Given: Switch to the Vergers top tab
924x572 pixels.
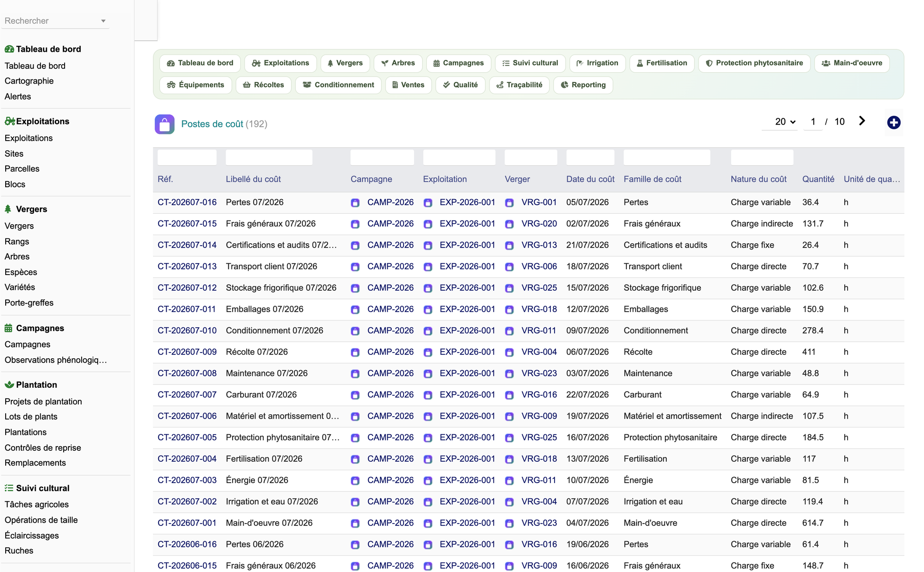Looking at the screenshot, I should (x=345, y=63).
